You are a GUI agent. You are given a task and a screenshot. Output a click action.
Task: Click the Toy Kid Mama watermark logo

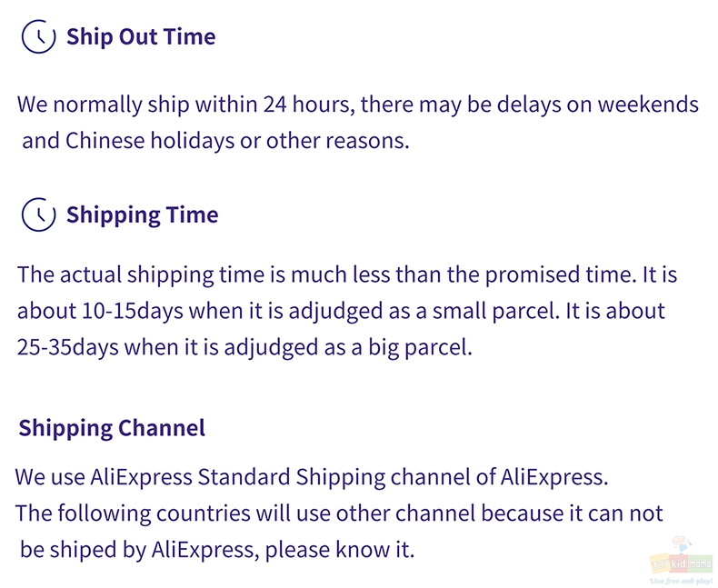(682, 561)
